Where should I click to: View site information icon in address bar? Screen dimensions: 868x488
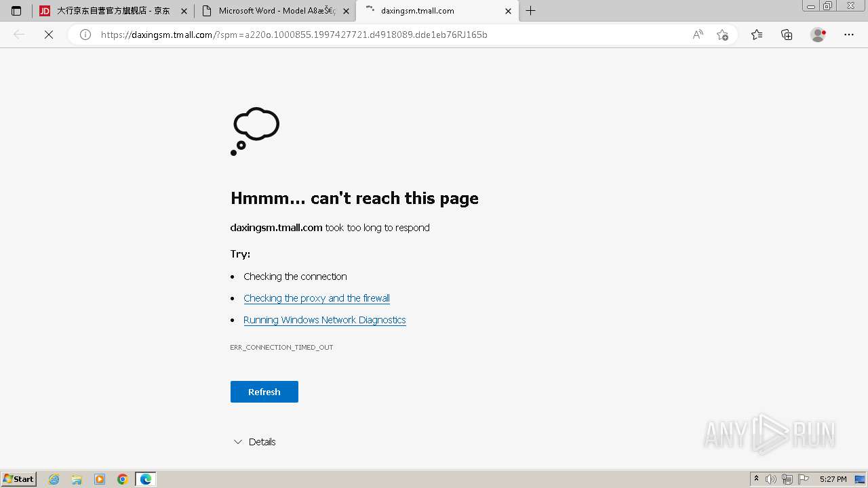pos(85,35)
